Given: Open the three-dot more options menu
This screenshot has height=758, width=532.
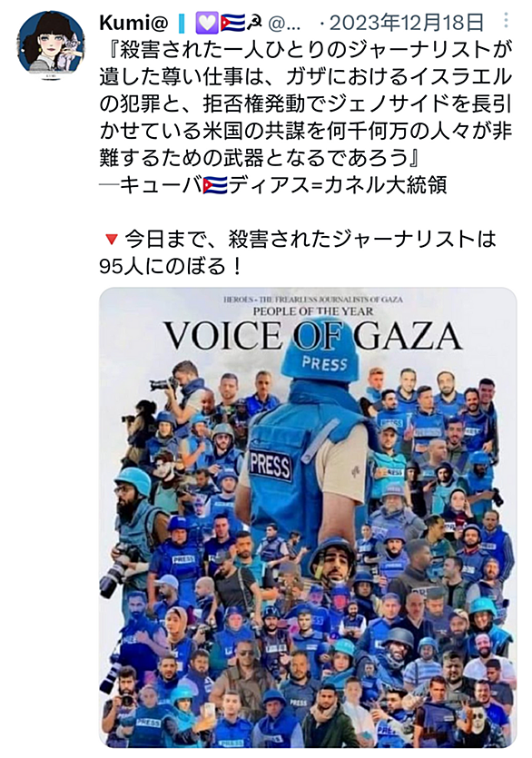Looking at the screenshot, I should (x=506, y=20).
